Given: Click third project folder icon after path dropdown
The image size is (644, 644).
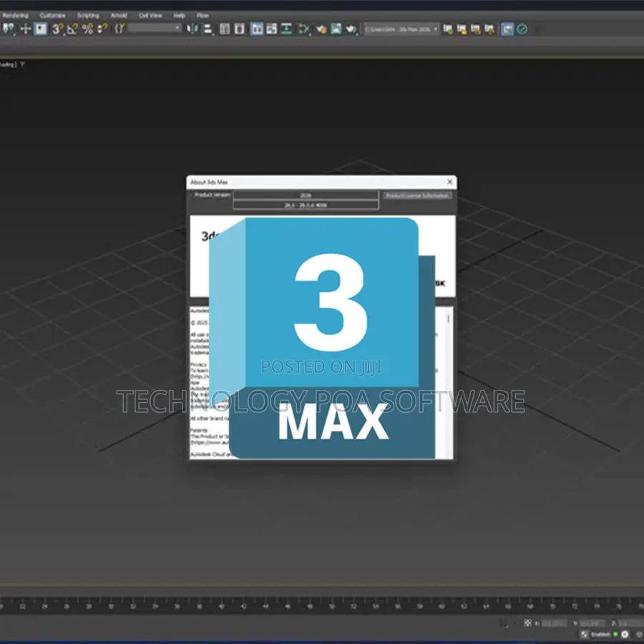Looking at the screenshot, I should point(476,29).
